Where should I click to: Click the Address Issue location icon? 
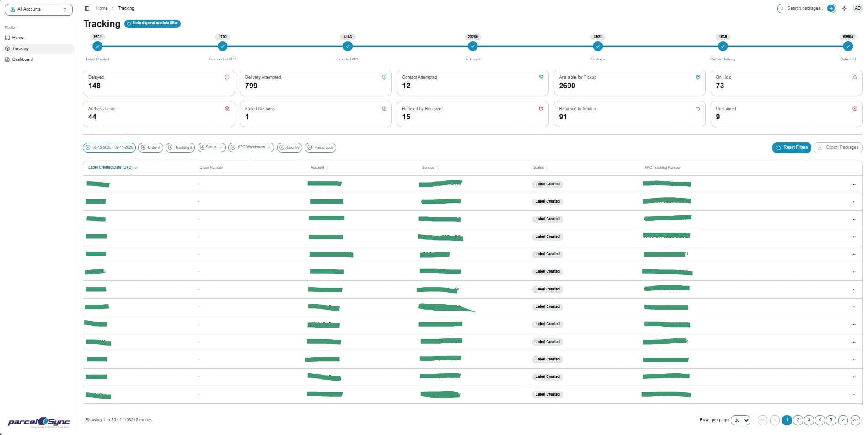227,108
